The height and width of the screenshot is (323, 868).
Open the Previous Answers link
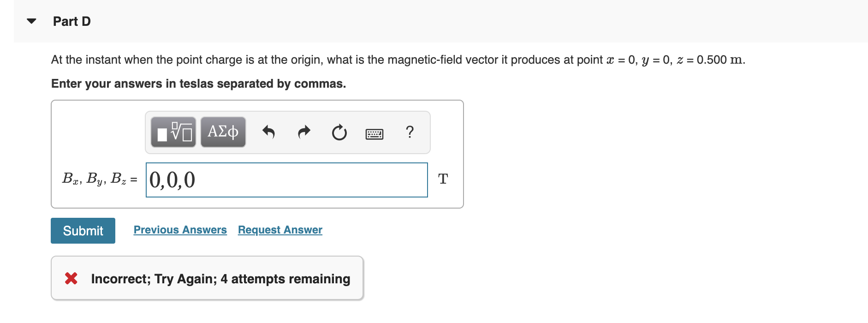click(x=180, y=230)
